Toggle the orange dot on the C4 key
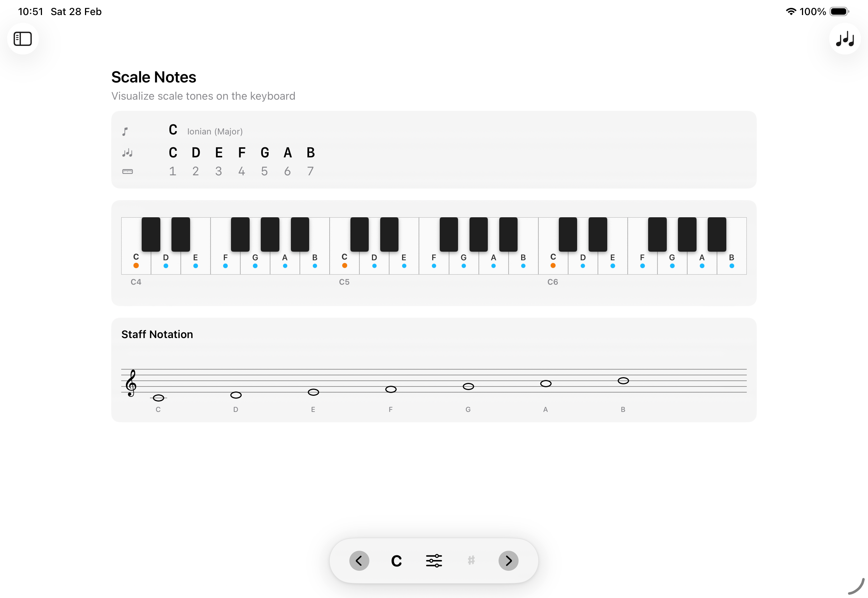The height and width of the screenshot is (598, 868). 136,265
